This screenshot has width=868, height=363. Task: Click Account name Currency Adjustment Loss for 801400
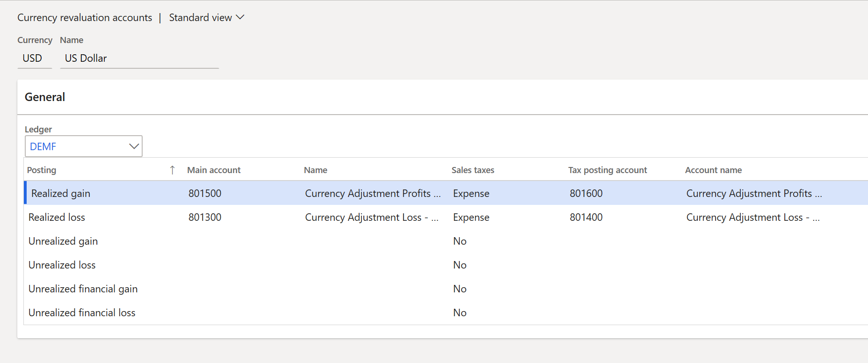tap(752, 218)
